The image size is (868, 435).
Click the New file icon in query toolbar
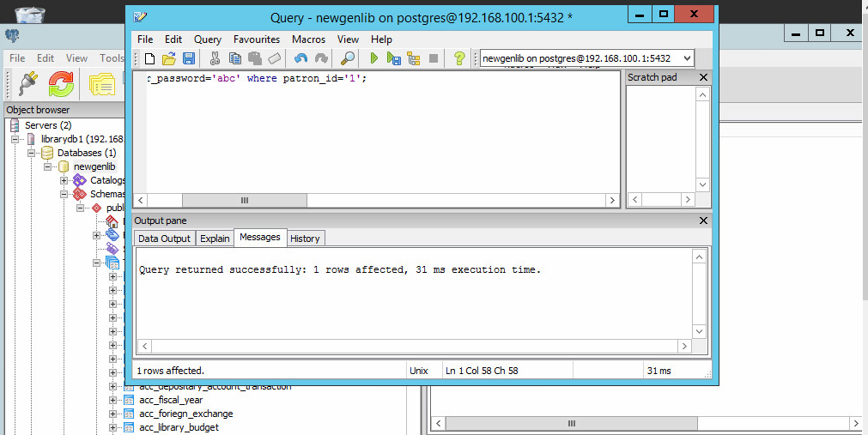coord(149,58)
